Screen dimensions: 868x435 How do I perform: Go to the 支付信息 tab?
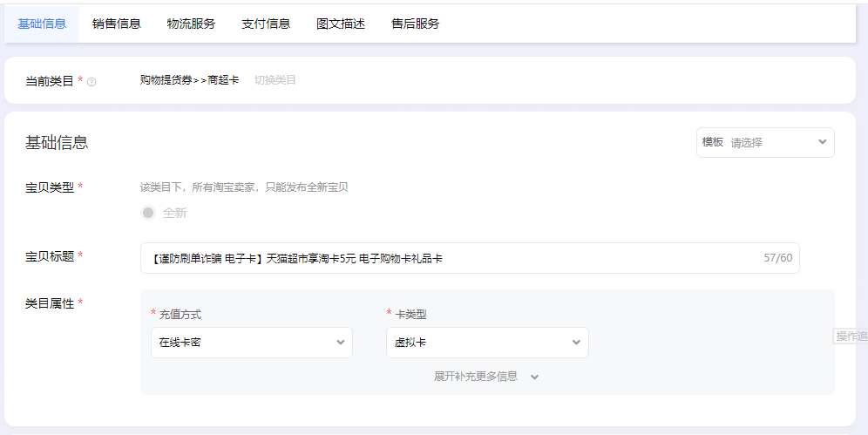pos(266,24)
